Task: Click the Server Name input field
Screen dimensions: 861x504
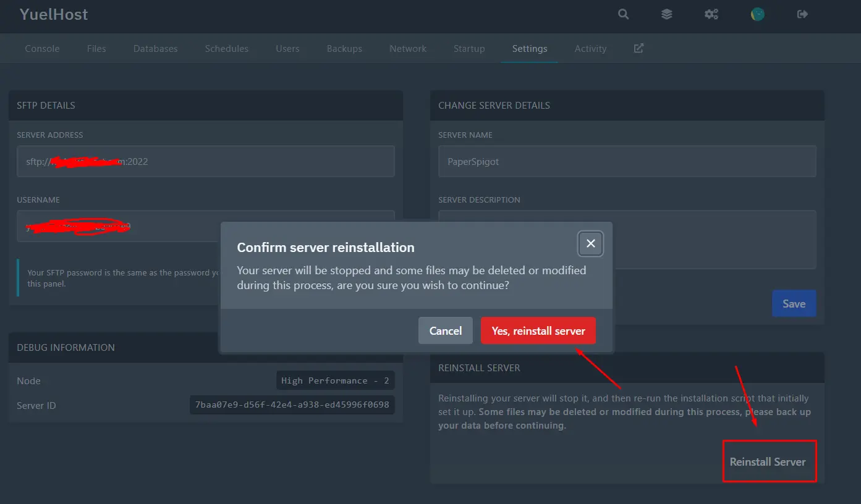Action: (627, 161)
